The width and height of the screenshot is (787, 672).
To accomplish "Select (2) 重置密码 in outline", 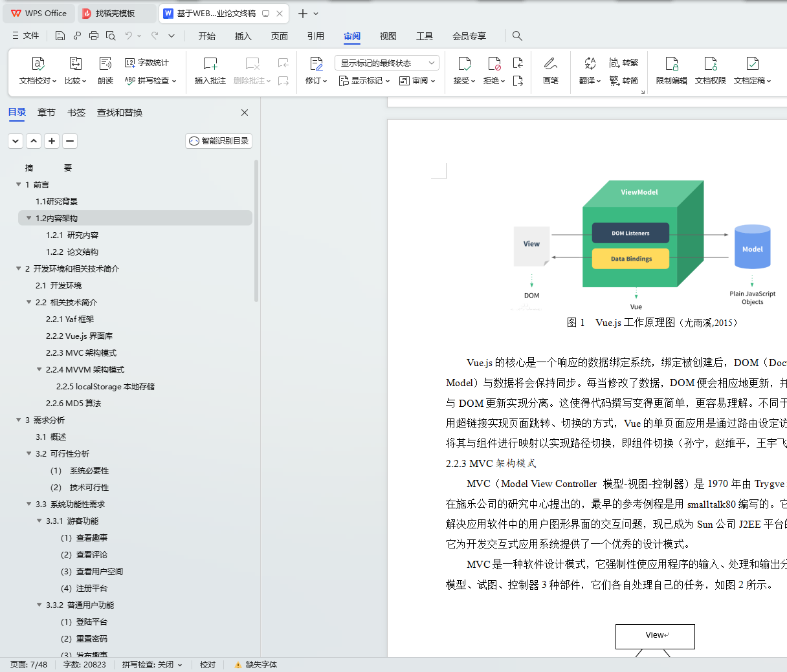I will (x=84, y=638).
